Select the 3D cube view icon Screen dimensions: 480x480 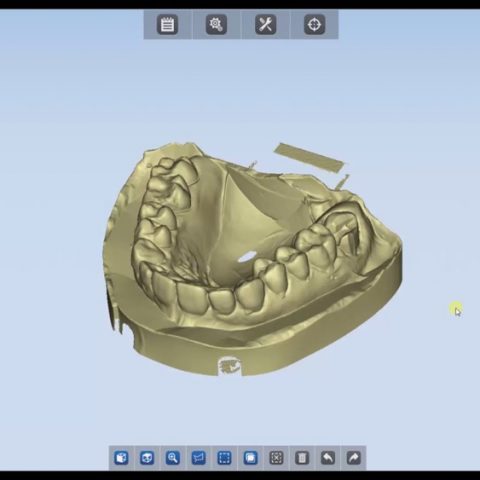click(x=121, y=458)
